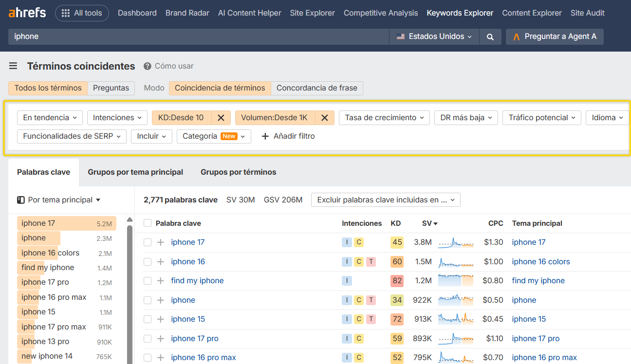
Task: Toggle the select-all Palabra clave checkbox
Action: (x=148, y=223)
